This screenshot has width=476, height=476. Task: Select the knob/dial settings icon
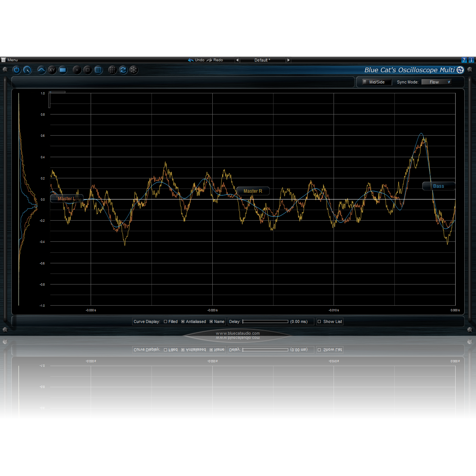click(27, 70)
